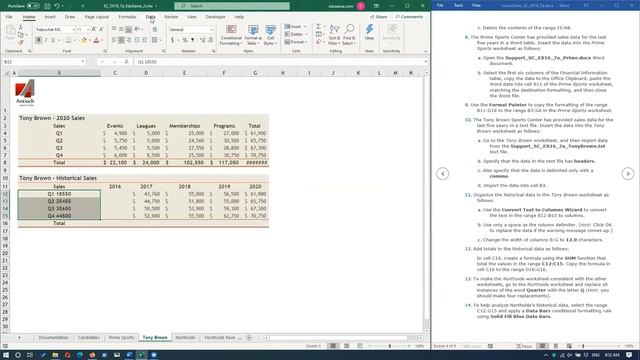Click the Percent Style icon
The image size is (640, 360).
pos(185,40)
